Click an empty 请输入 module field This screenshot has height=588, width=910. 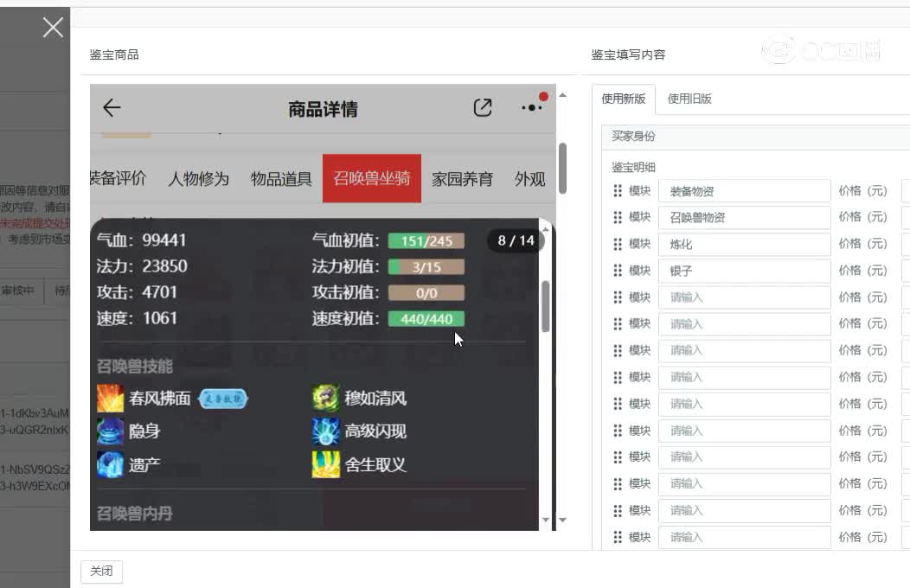(x=744, y=297)
